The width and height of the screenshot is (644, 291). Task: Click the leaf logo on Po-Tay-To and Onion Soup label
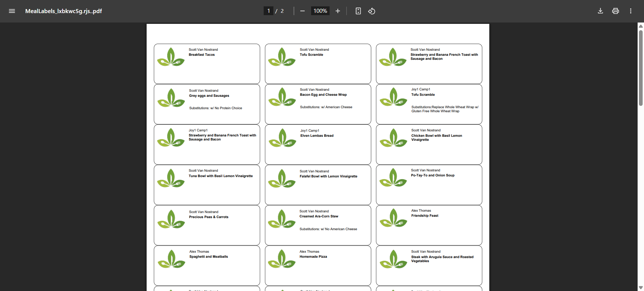tap(393, 177)
